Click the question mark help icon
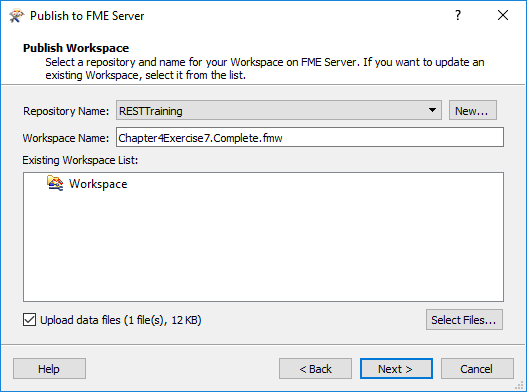This screenshot has height=392, width=527. [458, 15]
